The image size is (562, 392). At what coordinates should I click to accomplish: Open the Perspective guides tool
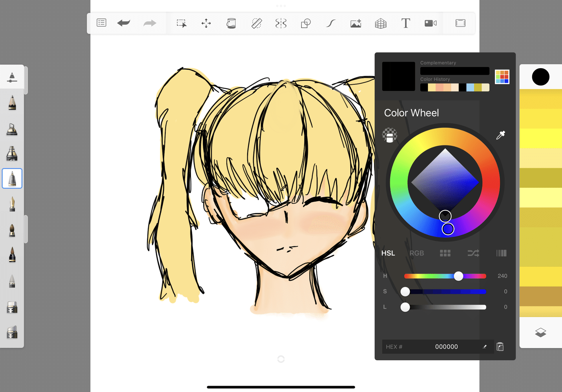point(381,23)
